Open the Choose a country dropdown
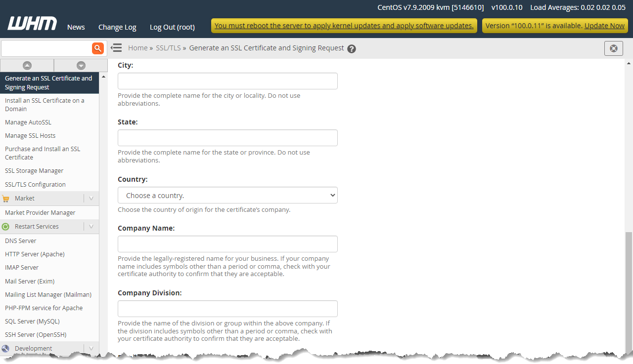Viewport: 633px width, 364px height. coord(227,195)
